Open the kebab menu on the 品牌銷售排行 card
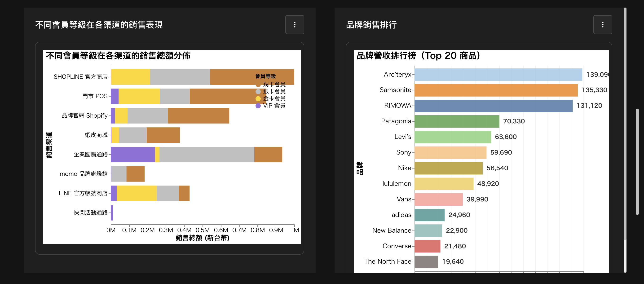644x284 pixels. [x=603, y=25]
